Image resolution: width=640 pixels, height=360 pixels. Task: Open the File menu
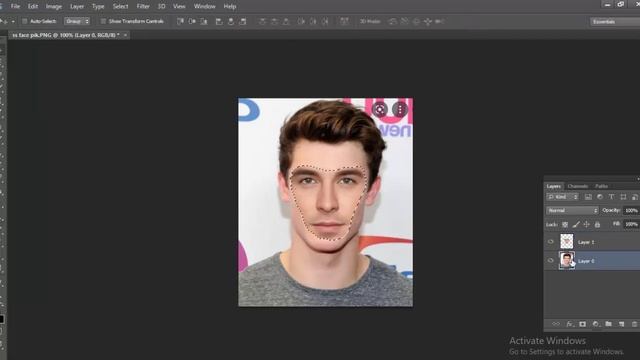pos(15,7)
